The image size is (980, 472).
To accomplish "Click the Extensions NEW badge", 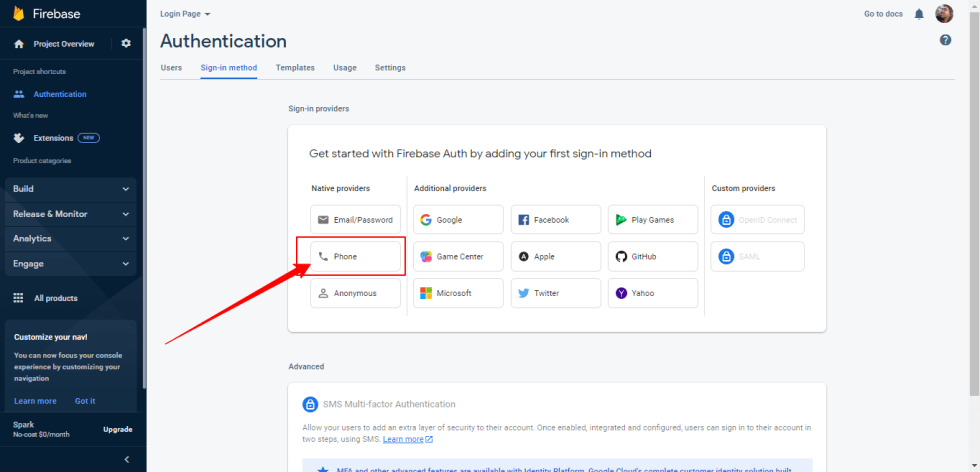I will (89, 138).
